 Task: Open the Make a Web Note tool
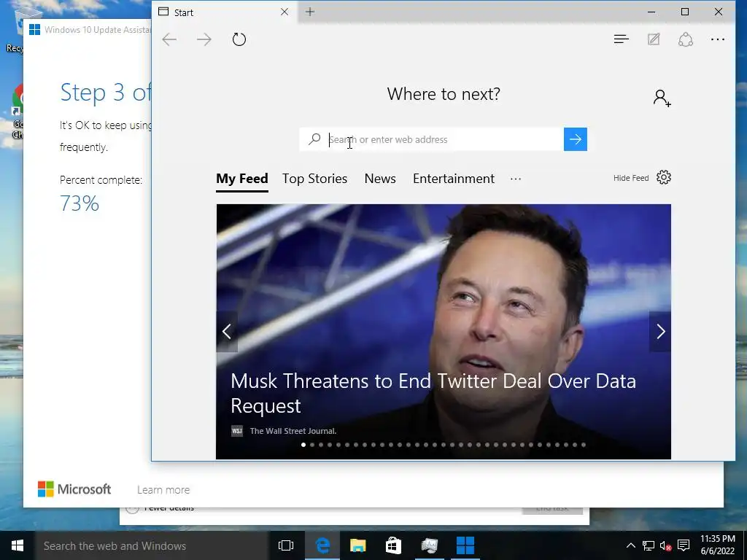pos(654,39)
